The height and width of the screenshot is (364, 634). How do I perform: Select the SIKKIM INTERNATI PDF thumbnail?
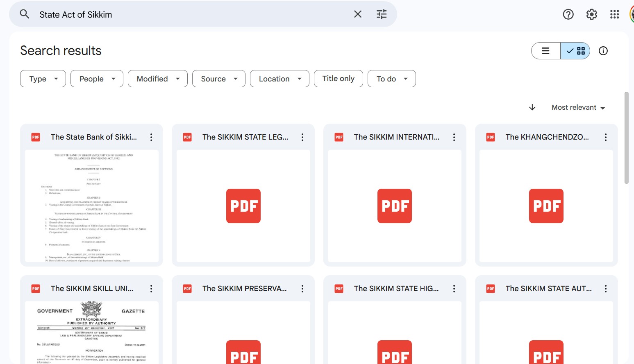[395, 206]
